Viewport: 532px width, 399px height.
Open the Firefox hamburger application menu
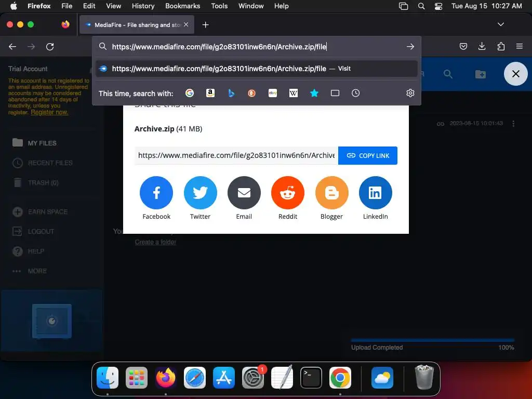[520, 46]
